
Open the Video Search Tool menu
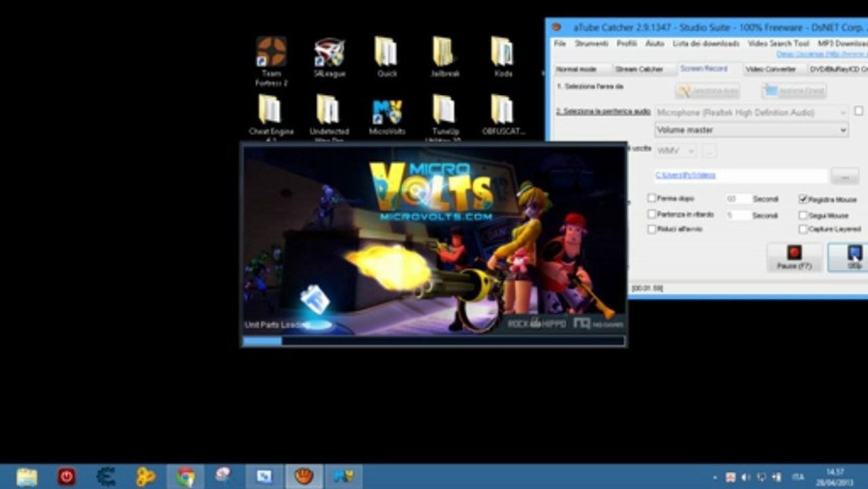click(x=778, y=43)
